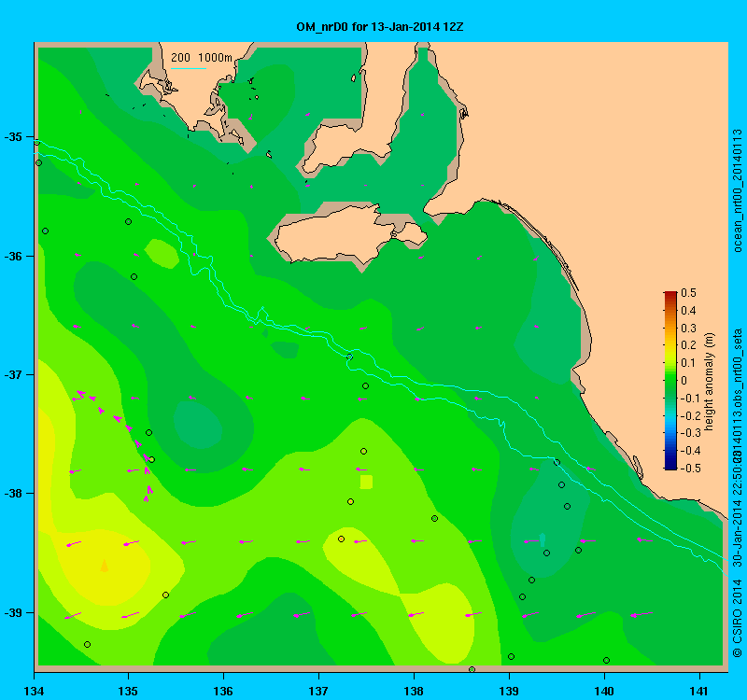Click the vertical 'ocean_nrt00_20140113' text

(738, 190)
